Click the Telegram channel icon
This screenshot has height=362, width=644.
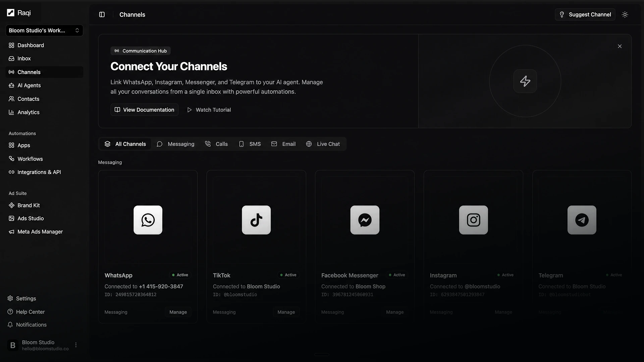582,220
